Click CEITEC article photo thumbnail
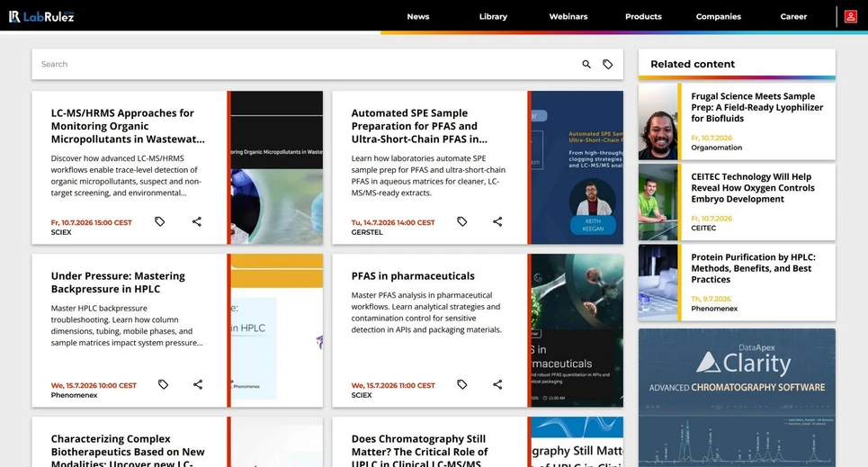The width and height of the screenshot is (868, 467). click(x=658, y=202)
